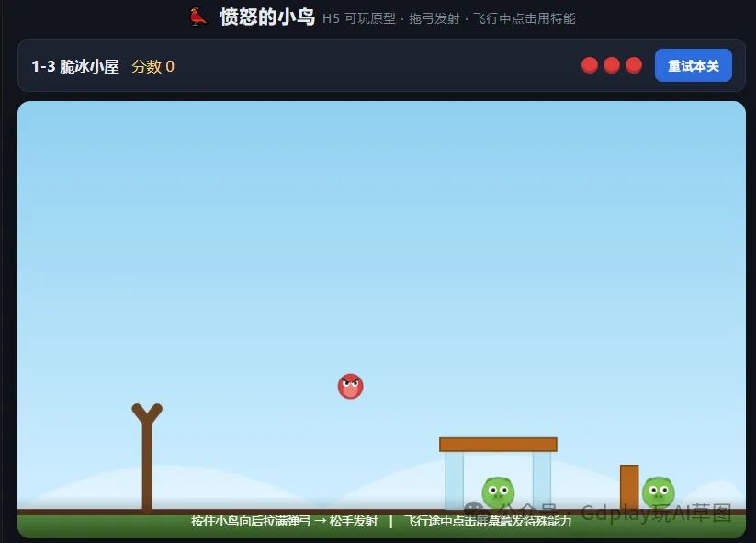Click the 飞行途中点击屏幕触发特殊能力 hint text

pyautogui.click(x=488, y=521)
